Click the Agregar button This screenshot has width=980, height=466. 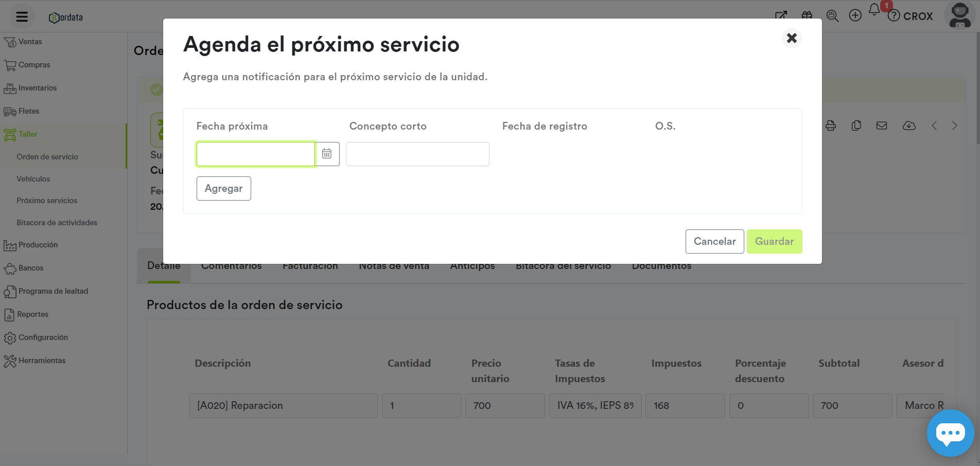(x=223, y=188)
